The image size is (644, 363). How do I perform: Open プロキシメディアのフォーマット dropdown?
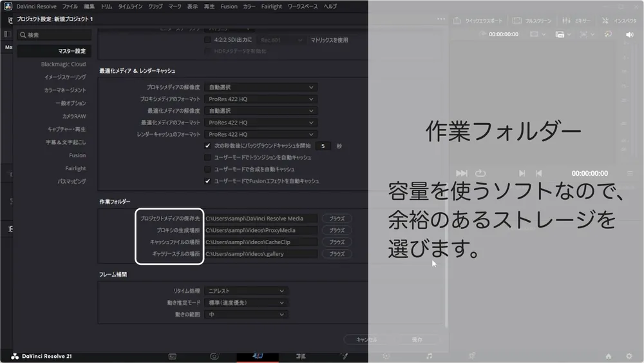[x=261, y=99]
